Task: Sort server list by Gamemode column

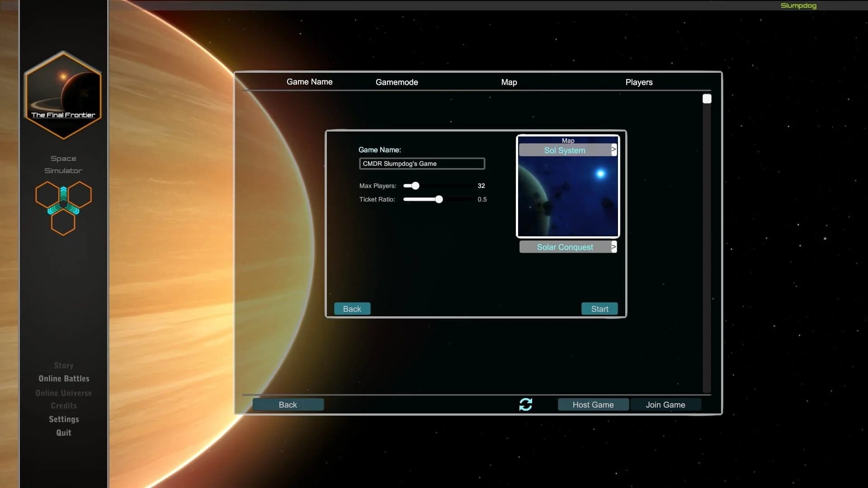Action: [397, 82]
